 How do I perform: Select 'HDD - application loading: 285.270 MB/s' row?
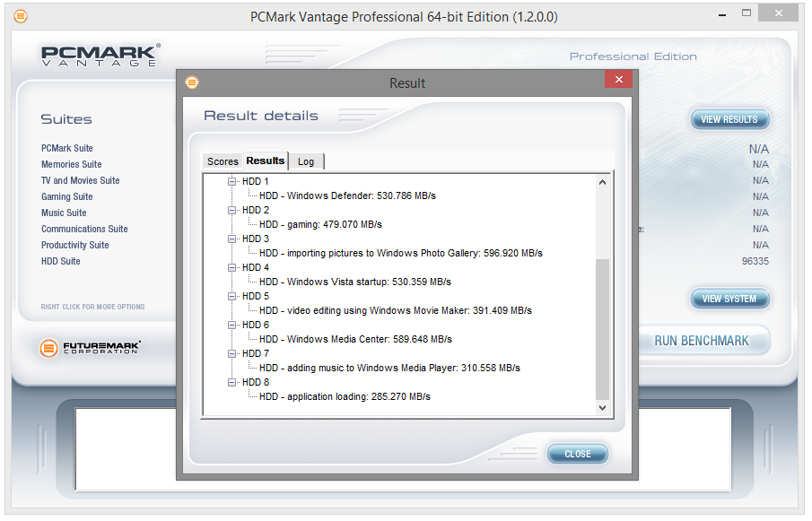[345, 397]
